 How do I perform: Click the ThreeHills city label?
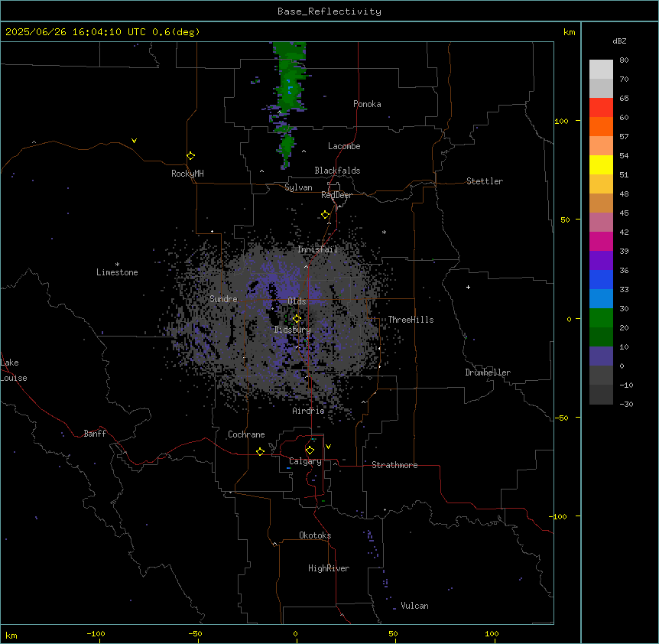point(411,320)
